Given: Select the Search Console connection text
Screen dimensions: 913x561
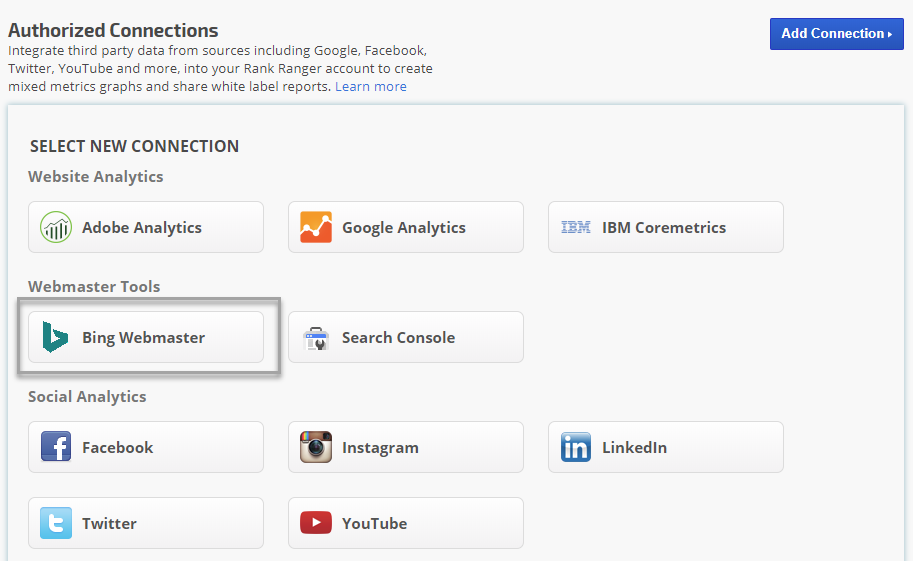Looking at the screenshot, I should (x=398, y=338).
